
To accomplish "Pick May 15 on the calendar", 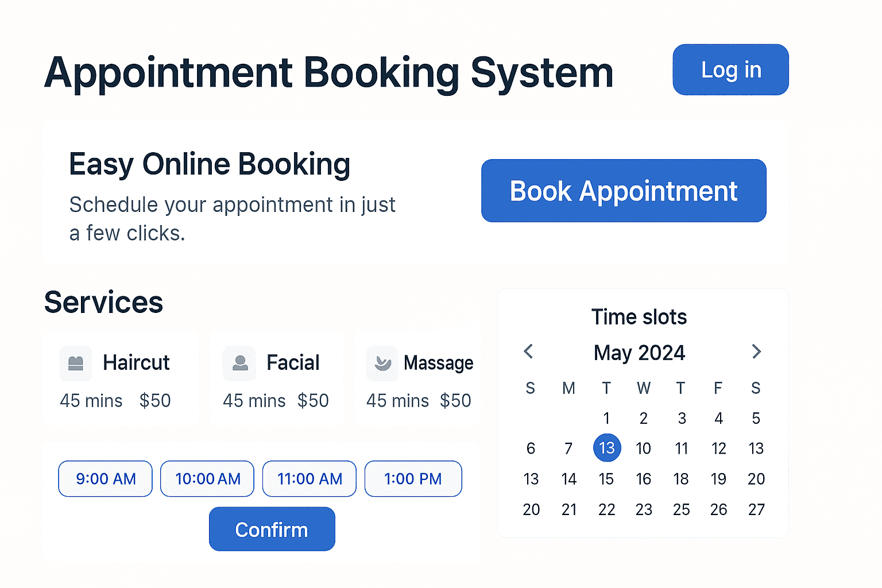I will 606,478.
